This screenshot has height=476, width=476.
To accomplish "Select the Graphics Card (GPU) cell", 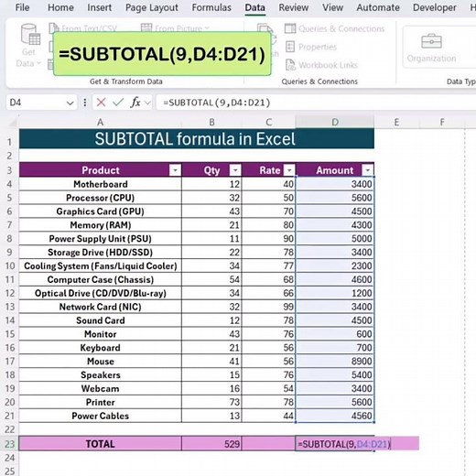I will [100, 211].
